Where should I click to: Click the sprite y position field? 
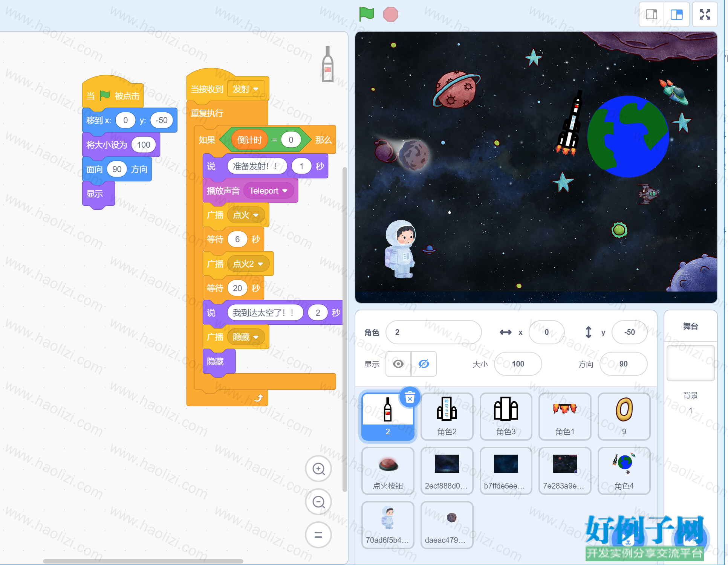click(x=629, y=332)
